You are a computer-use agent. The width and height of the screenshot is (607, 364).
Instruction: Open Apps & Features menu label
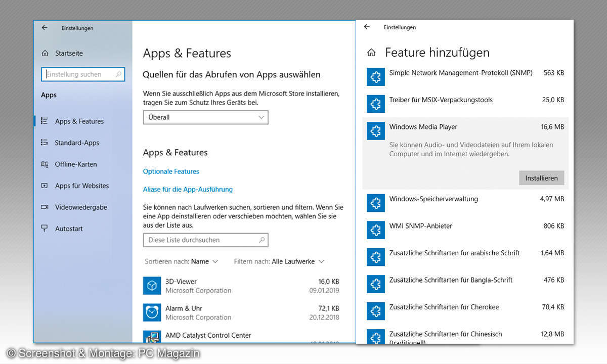pos(79,121)
